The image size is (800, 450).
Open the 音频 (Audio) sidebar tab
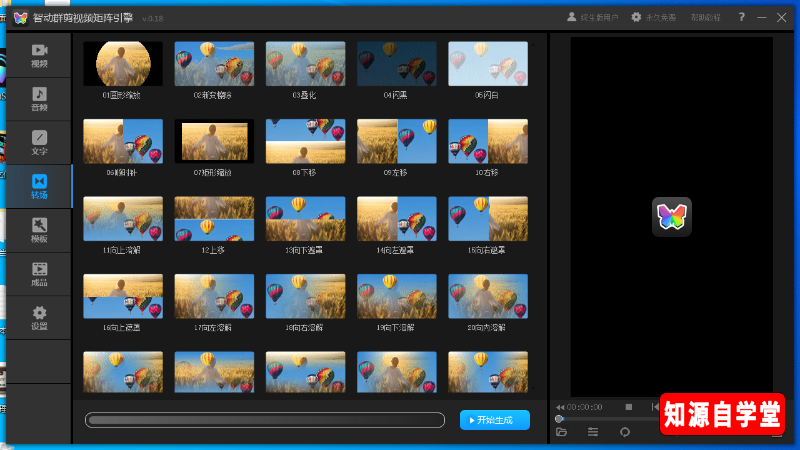(x=39, y=99)
